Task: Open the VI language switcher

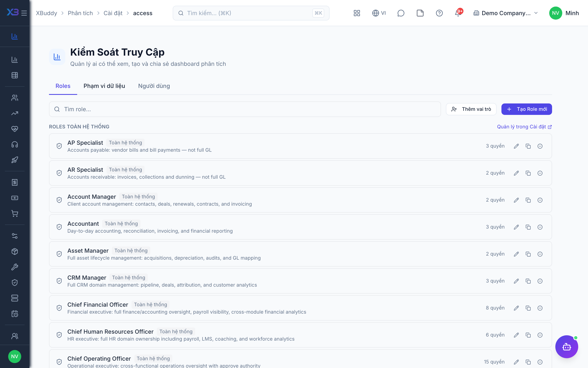Action: [x=379, y=13]
